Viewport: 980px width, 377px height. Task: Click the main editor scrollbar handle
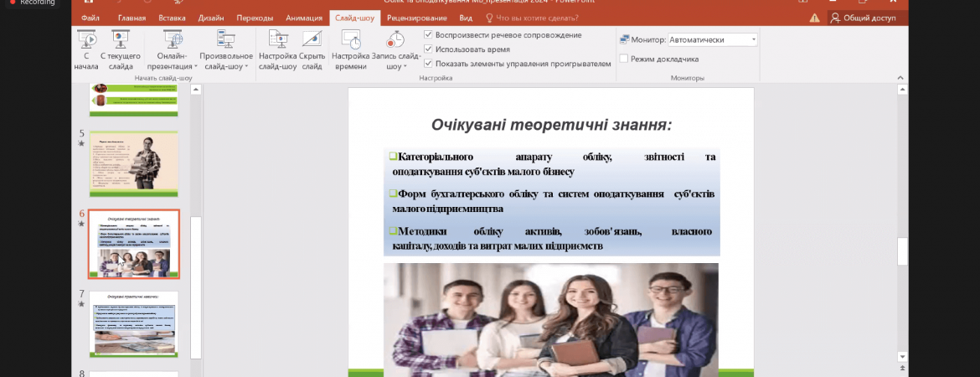902,252
